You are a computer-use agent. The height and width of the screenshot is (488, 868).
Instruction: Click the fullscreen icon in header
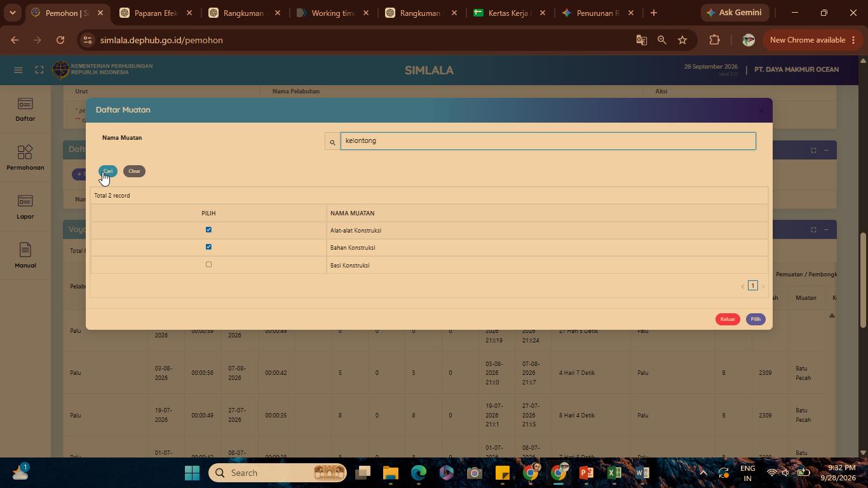click(39, 70)
